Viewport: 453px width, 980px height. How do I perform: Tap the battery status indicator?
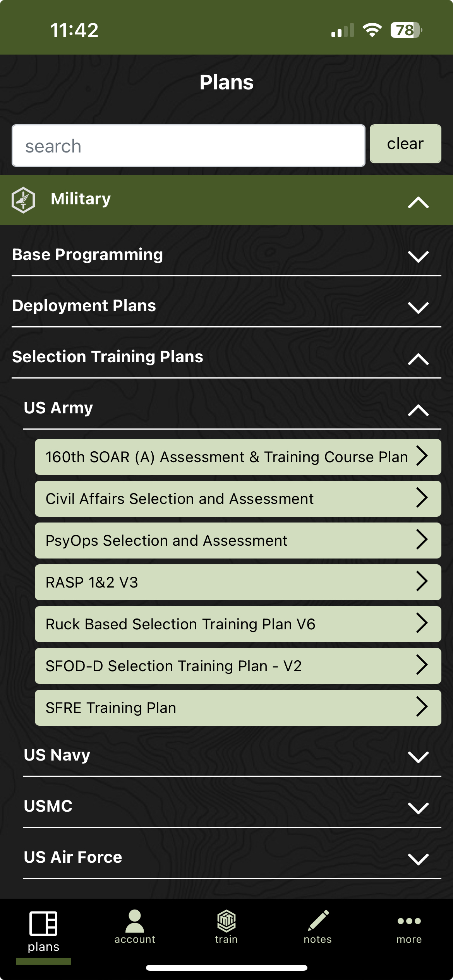pos(406,30)
